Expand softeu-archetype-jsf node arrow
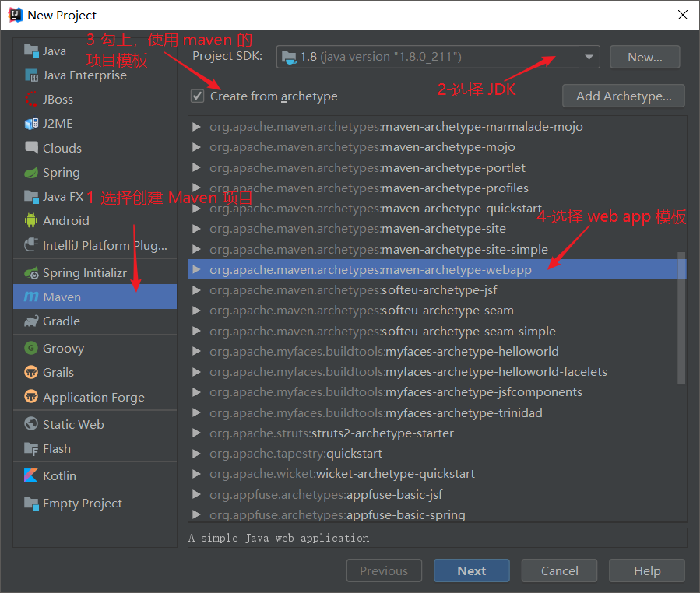 [x=196, y=290]
